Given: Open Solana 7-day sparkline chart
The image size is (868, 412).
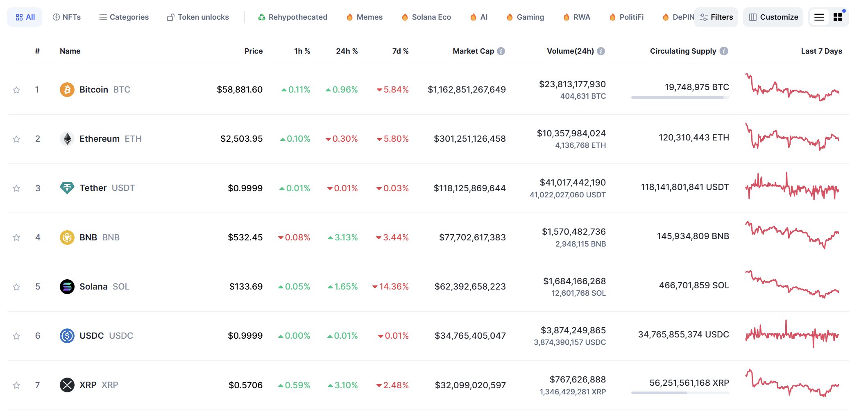Looking at the screenshot, I should point(792,284).
